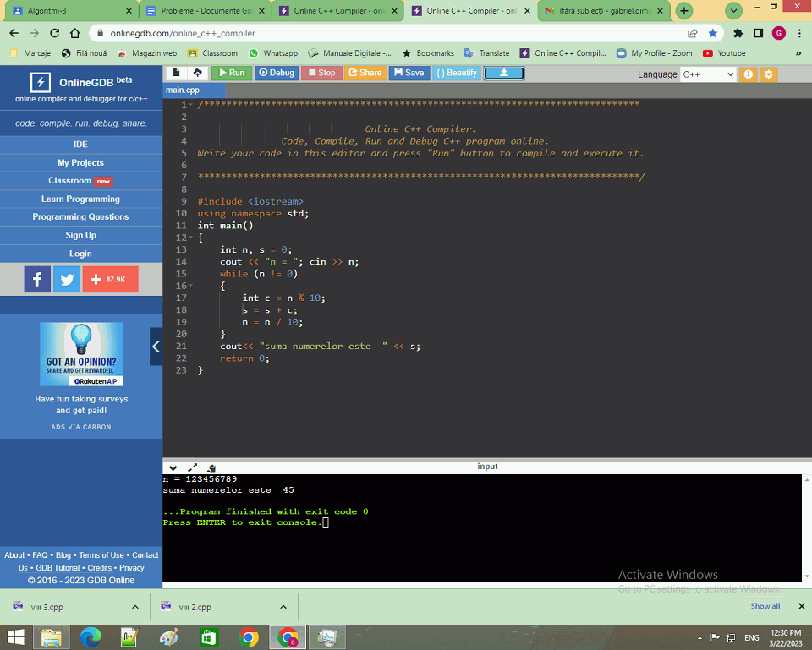Click the Beautify button

point(457,74)
